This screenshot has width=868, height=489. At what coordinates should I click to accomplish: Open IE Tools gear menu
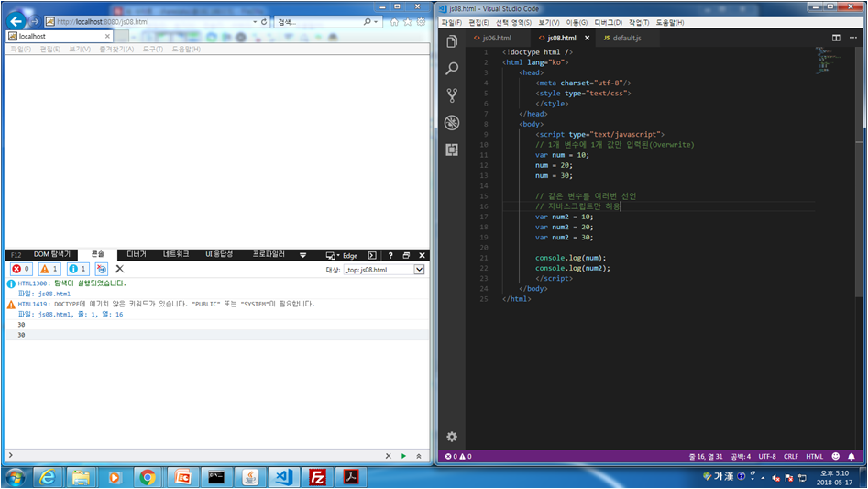point(422,22)
